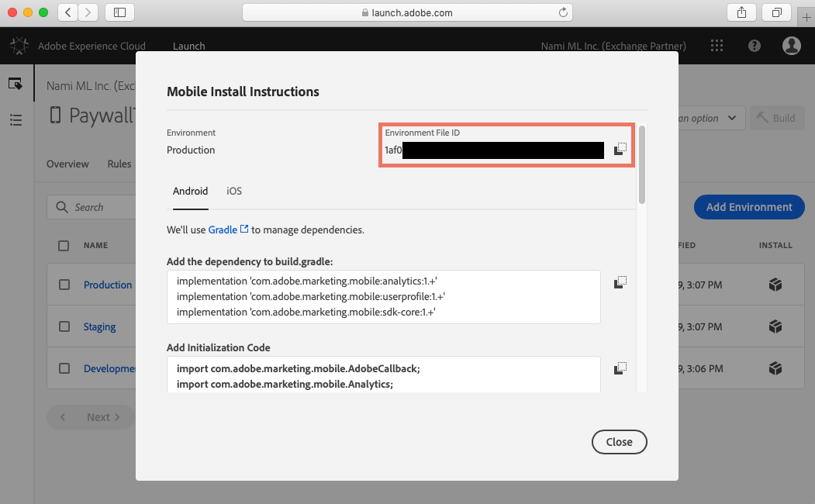This screenshot has height=504, width=815.
Task: Toggle the Safari sidebar
Action: 119,12
